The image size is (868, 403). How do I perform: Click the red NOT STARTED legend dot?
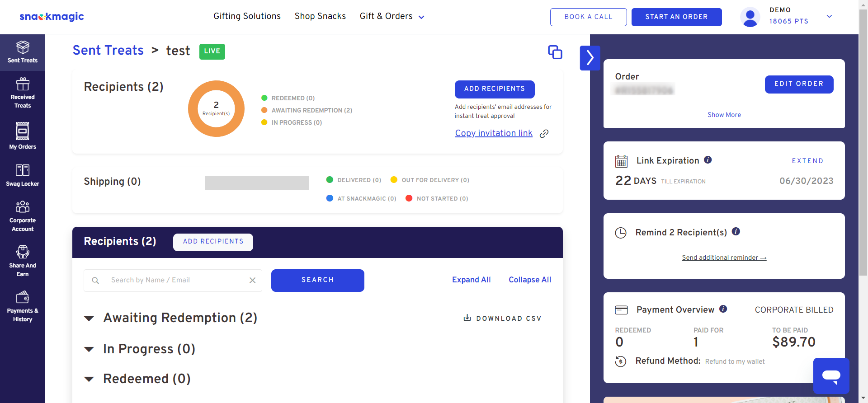pyautogui.click(x=409, y=198)
